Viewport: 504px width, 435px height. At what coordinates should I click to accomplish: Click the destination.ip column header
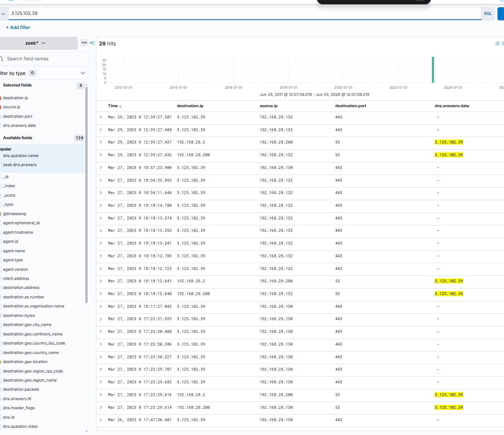pyautogui.click(x=190, y=106)
